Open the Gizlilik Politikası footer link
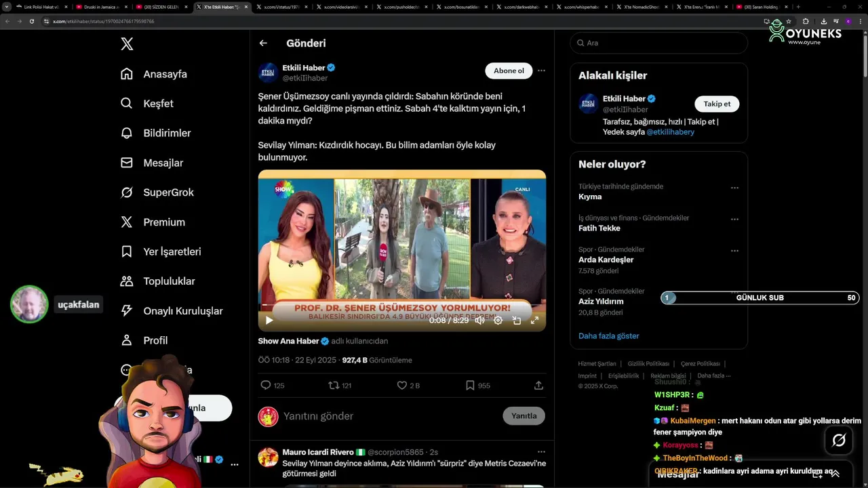868x488 pixels. [x=648, y=364]
